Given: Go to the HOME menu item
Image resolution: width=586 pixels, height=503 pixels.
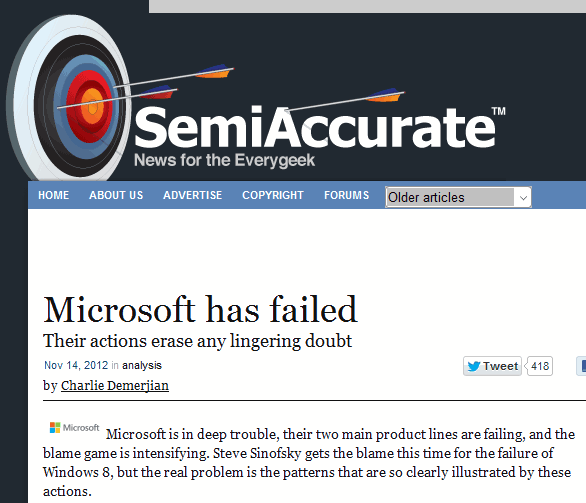Looking at the screenshot, I should [53, 195].
